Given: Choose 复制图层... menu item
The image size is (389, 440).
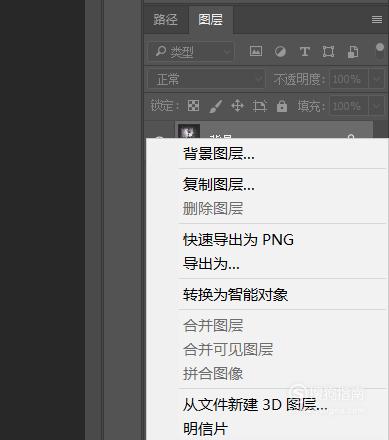Looking at the screenshot, I should 219,184.
